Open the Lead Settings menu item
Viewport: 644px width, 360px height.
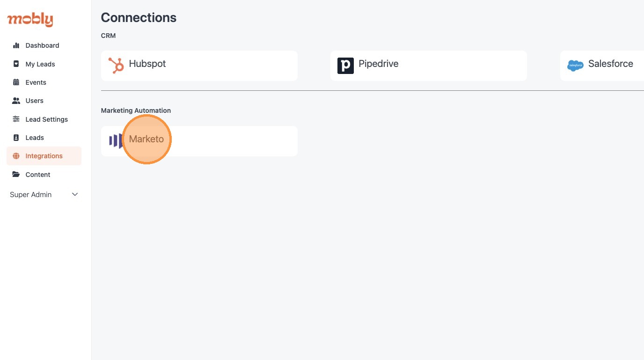point(47,119)
